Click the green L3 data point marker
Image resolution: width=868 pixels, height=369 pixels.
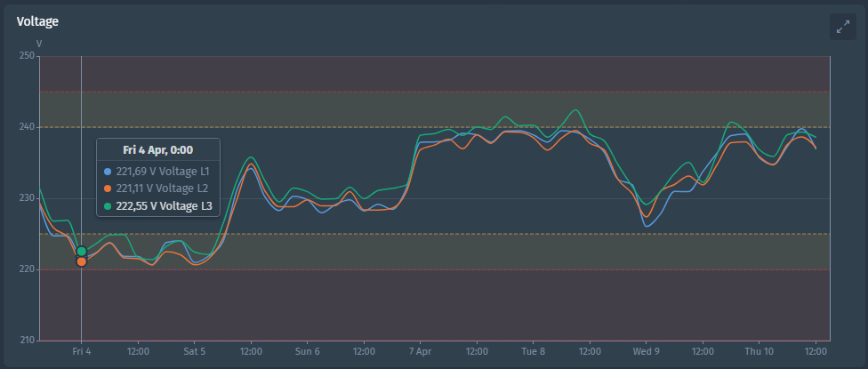(x=82, y=252)
